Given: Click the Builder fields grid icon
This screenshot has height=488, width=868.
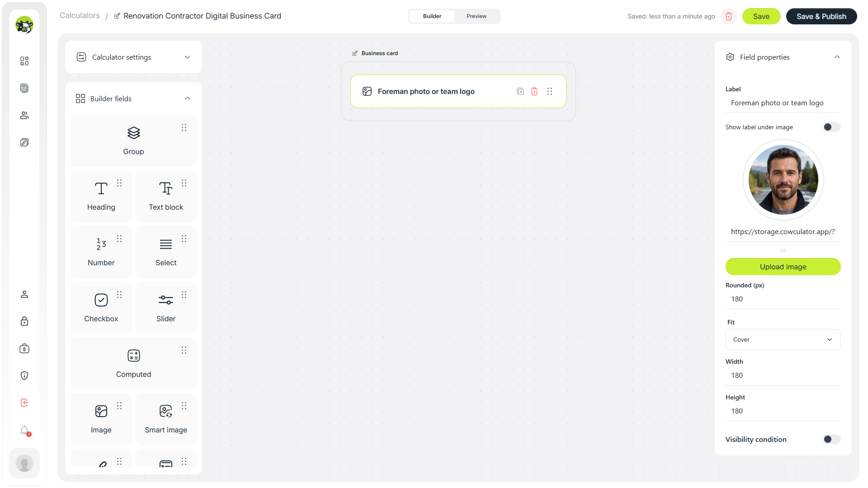Looking at the screenshot, I should pos(80,99).
